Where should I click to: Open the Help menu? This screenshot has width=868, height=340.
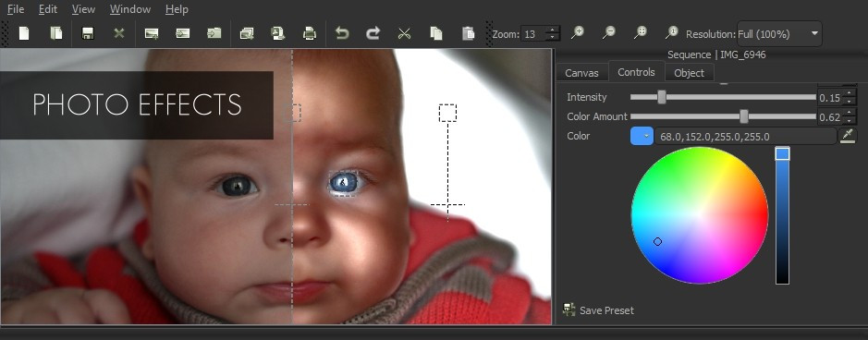click(177, 9)
